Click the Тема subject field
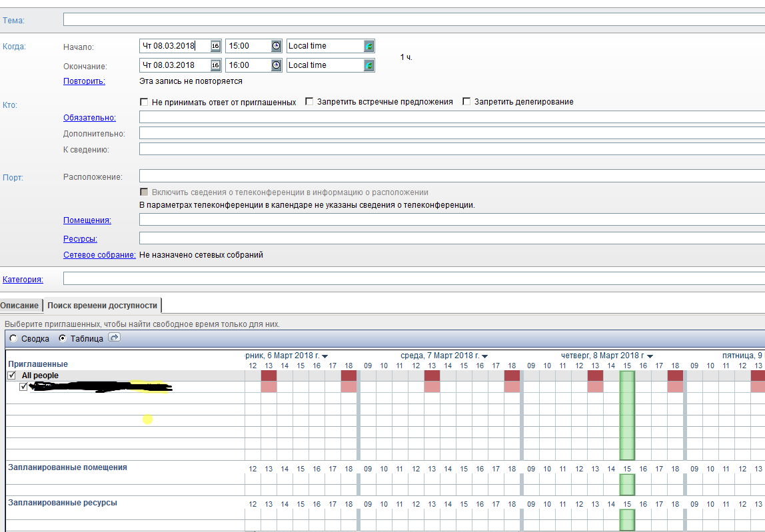This screenshot has width=765, height=532. coord(414,19)
